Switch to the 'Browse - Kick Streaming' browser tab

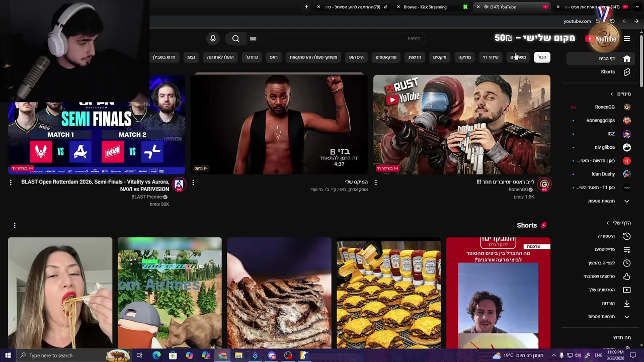click(x=433, y=7)
